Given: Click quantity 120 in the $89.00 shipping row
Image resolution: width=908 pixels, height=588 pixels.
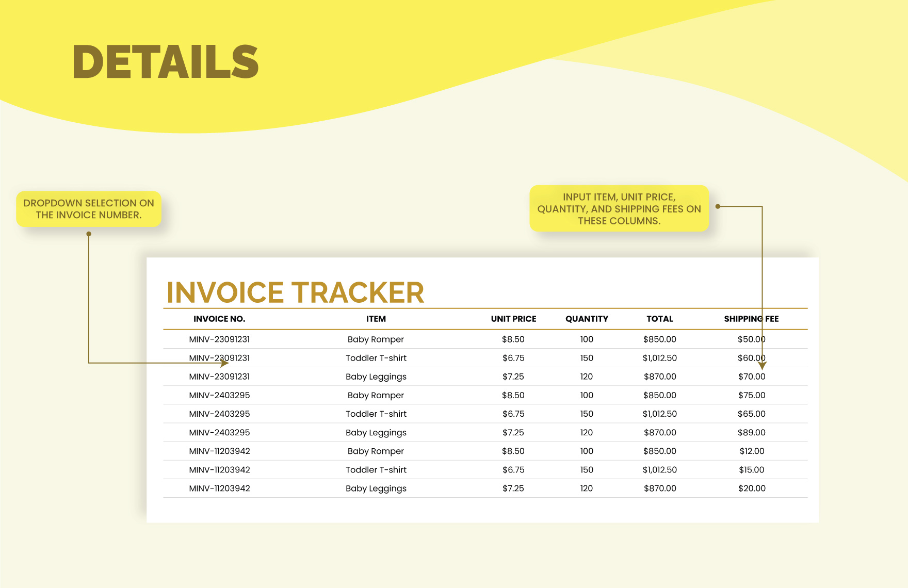Looking at the screenshot, I should tap(587, 432).
